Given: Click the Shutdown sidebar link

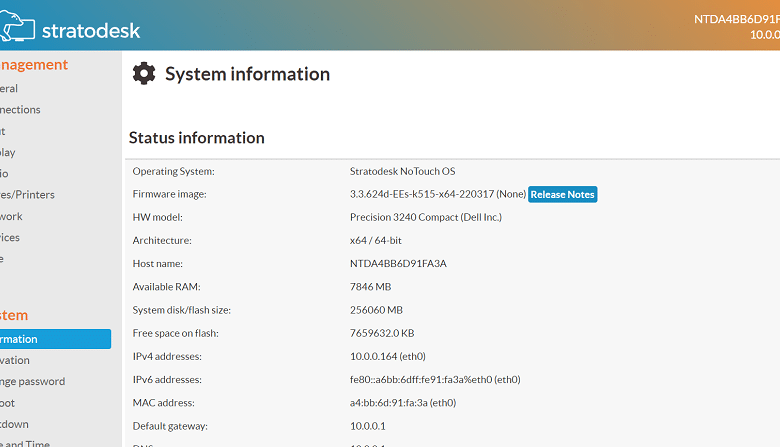Looking at the screenshot, I should pos(14,424).
